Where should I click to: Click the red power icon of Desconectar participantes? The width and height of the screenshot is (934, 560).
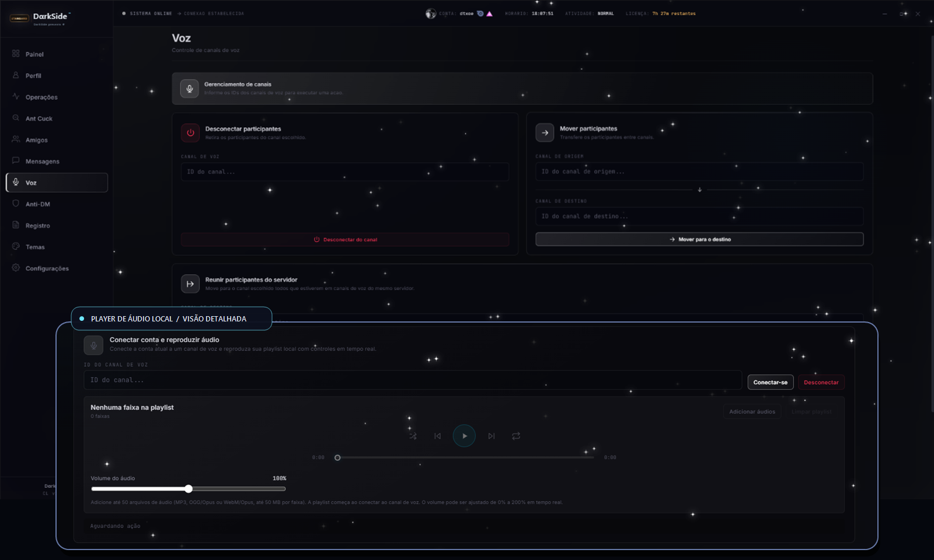point(190,133)
